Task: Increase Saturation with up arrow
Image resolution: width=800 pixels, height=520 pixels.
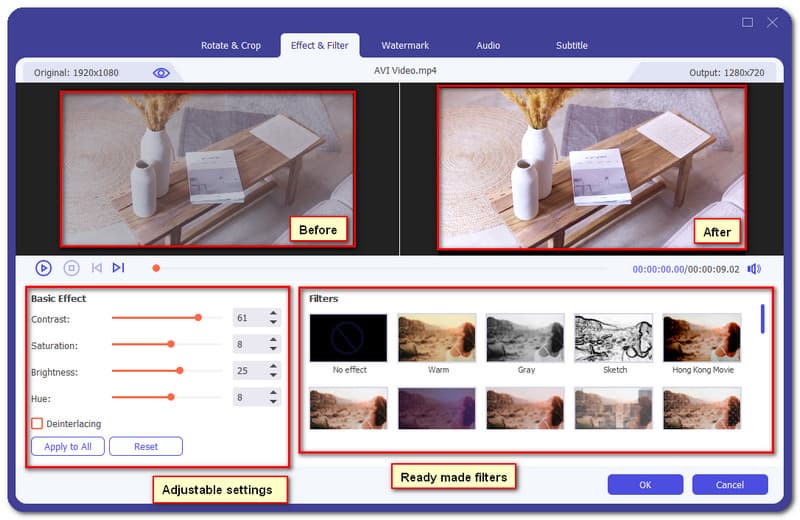Action: tap(273, 339)
